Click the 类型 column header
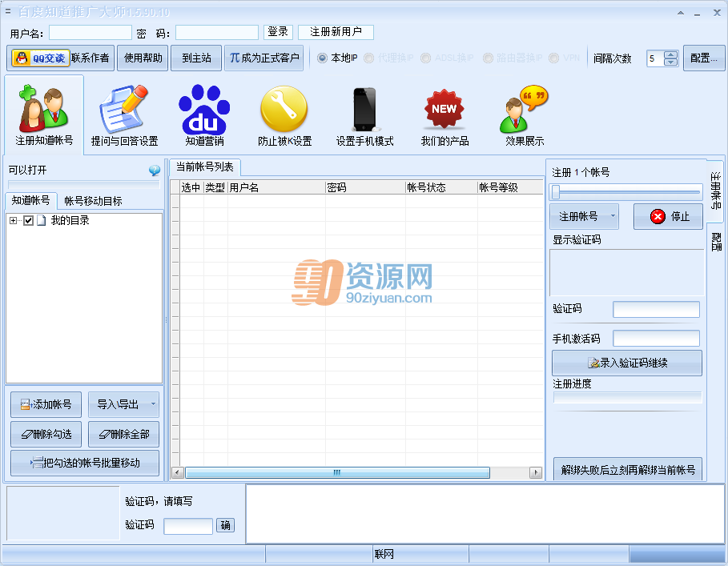 pyautogui.click(x=215, y=187)
